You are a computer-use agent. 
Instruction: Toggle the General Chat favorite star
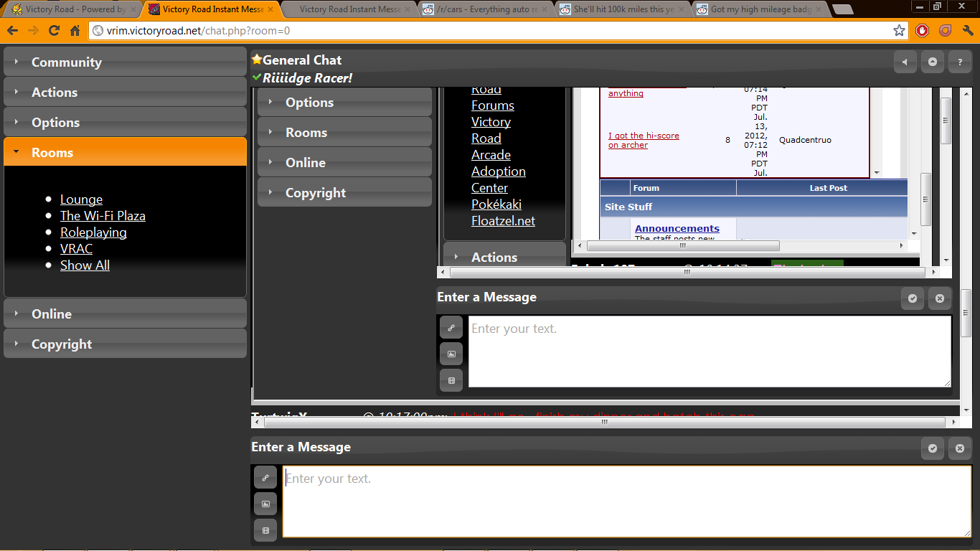(256, 60)
